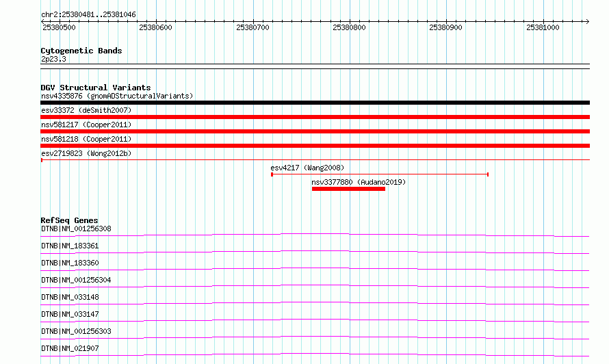Click the short red bar of nsv3377880
This screenshot has width=609, height=364.
click(x=348, y=189)
